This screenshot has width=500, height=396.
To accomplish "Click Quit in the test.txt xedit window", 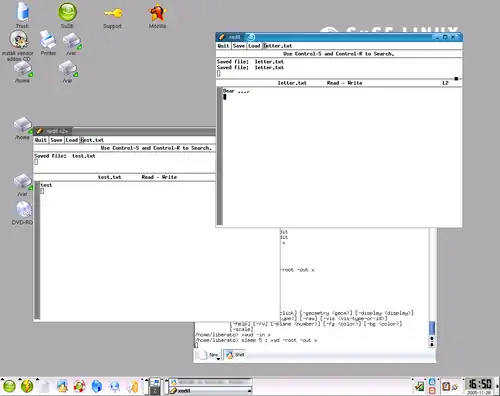I will tap(41, 140).
